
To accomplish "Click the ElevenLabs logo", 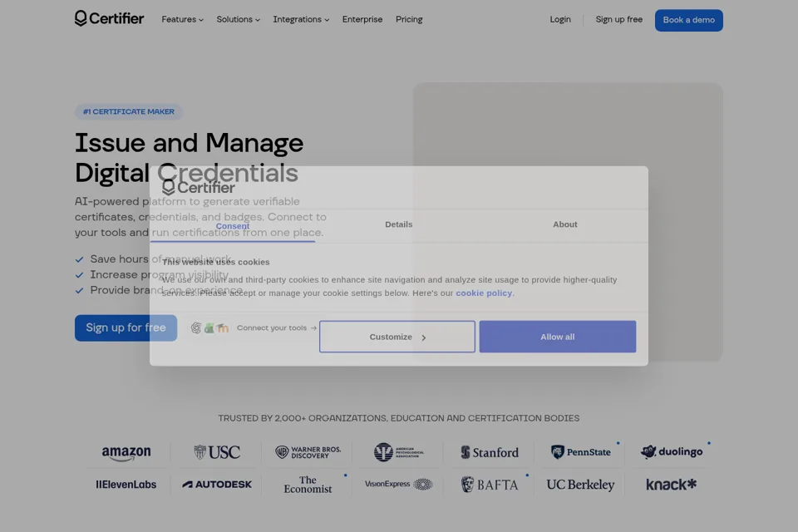I will 126,485.
